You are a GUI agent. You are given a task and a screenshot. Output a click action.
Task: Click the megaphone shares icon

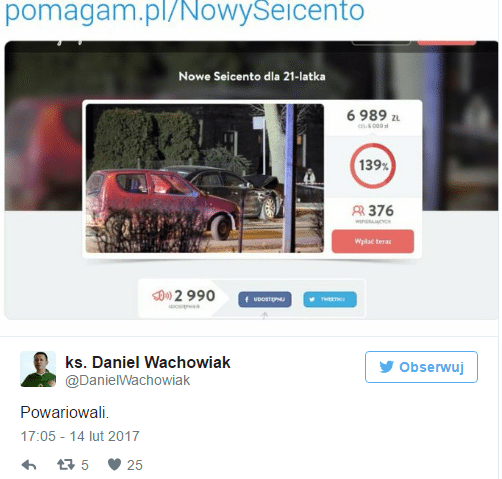pos(162,295)
